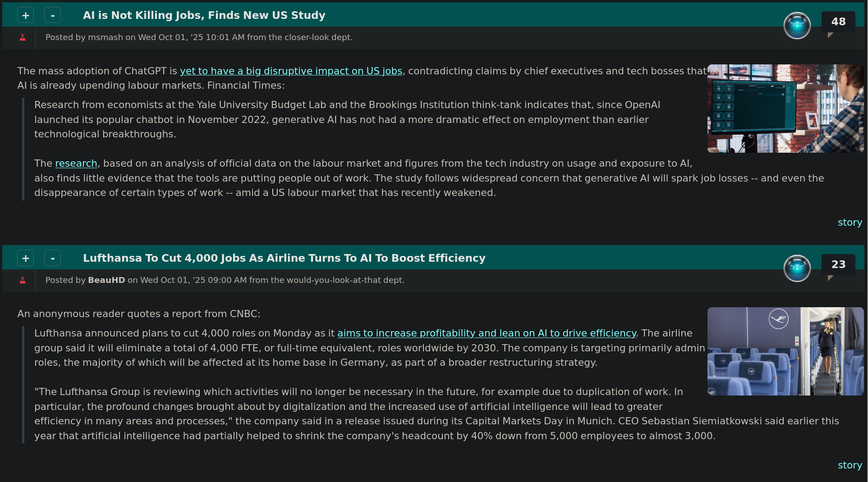Viewport: 868px width, 482px height.
Task: Click red flask icon beside BeauHD byline
Action: [23, 280]
